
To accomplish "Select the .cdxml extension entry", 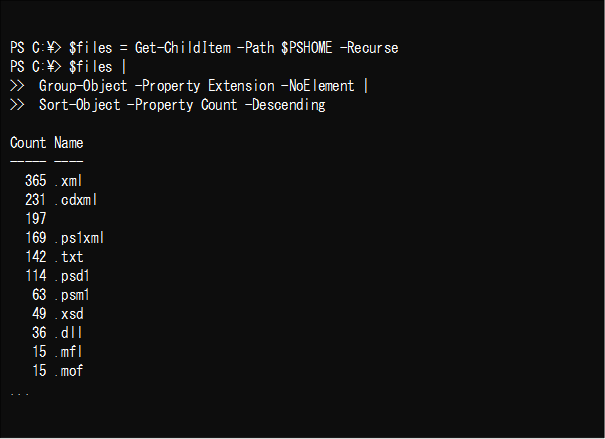I will 76,200.
